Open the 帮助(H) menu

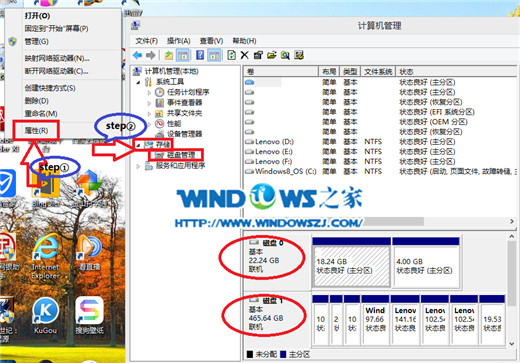click(244, 41)
